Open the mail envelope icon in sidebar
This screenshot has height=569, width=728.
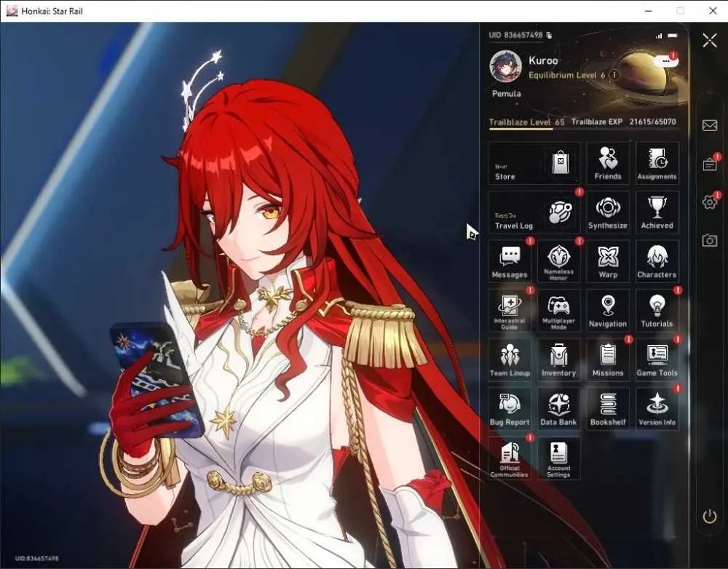(709, 125)
